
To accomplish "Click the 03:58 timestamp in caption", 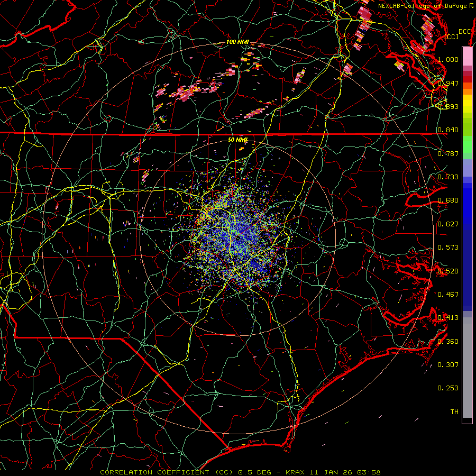I will coord(369,472).
